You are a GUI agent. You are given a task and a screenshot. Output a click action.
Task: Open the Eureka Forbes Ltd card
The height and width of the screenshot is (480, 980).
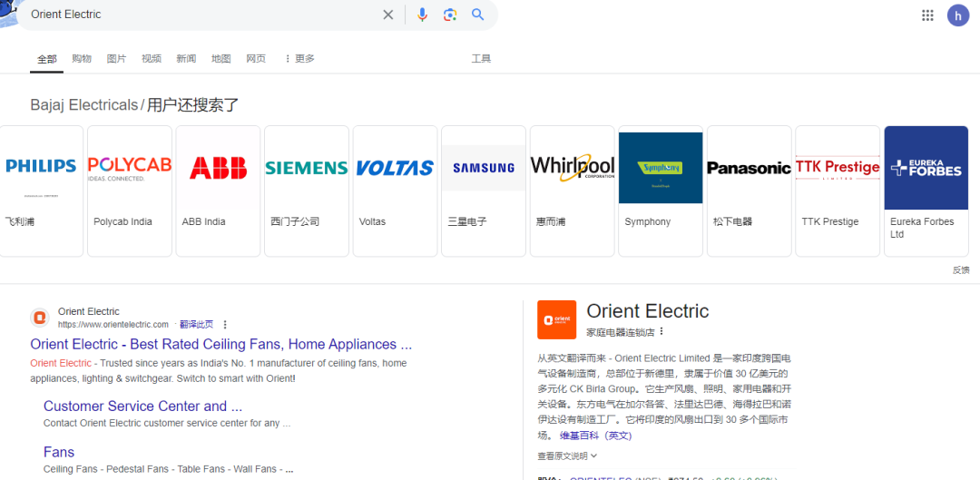[x=926, y=191]
